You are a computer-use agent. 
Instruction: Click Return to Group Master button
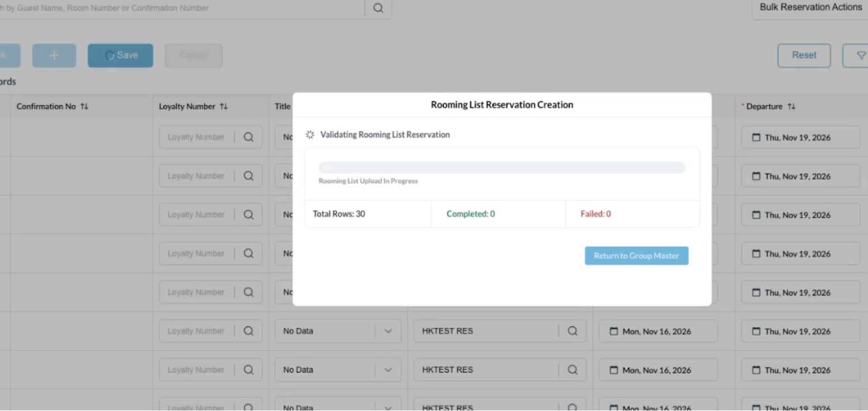tap(636, 256)
